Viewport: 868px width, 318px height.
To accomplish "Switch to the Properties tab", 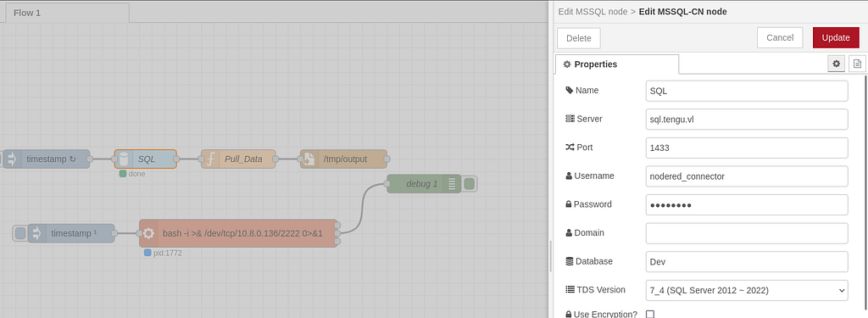I will tap(617, 64).
